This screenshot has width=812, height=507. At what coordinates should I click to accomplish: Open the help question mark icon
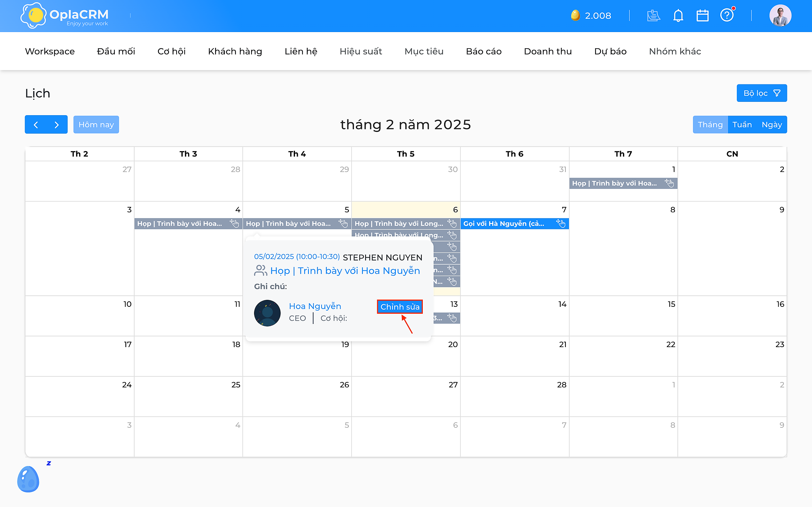click(x=727, y=16)
